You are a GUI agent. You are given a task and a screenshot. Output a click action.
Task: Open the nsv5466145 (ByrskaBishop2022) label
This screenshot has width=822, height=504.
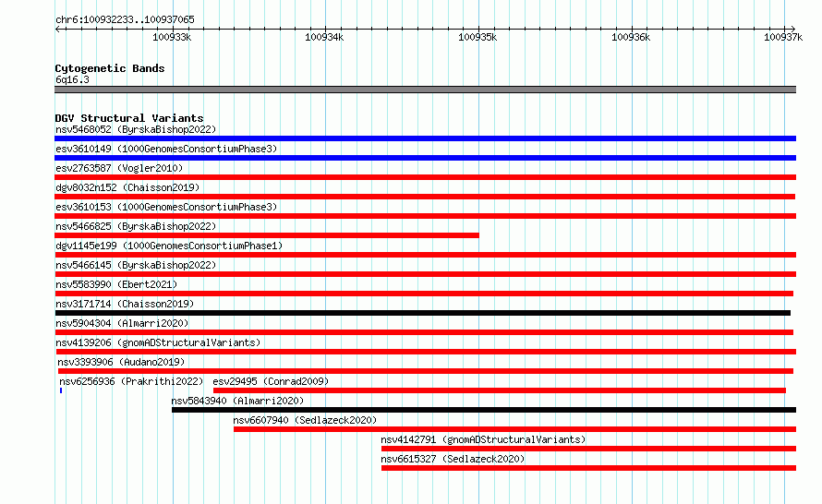pos(136,265)
